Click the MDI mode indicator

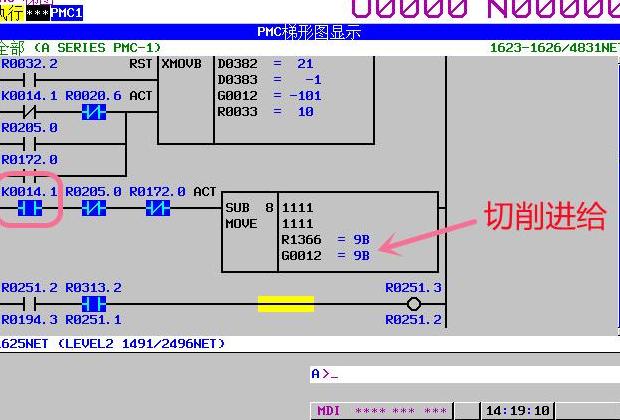(x=329, y=411)
